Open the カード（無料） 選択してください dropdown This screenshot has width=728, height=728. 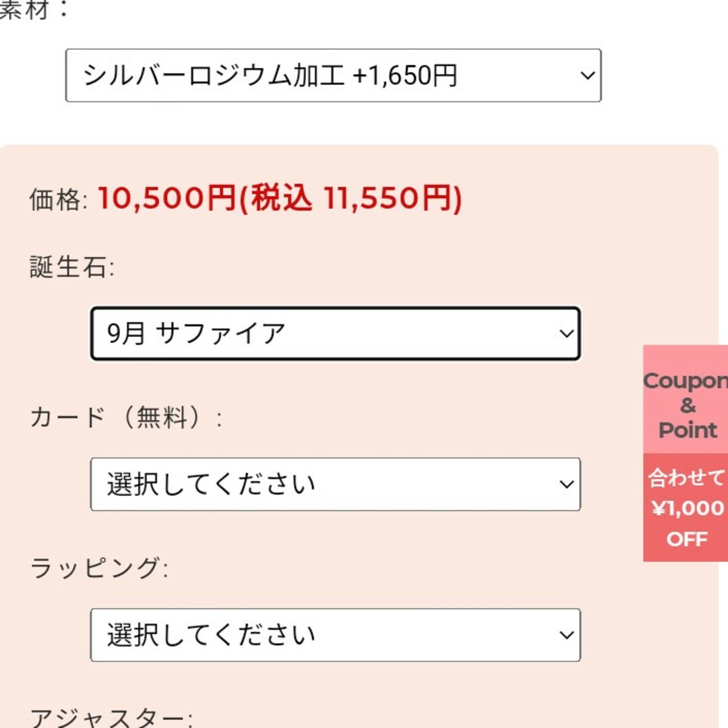click(x=335, y=484)
